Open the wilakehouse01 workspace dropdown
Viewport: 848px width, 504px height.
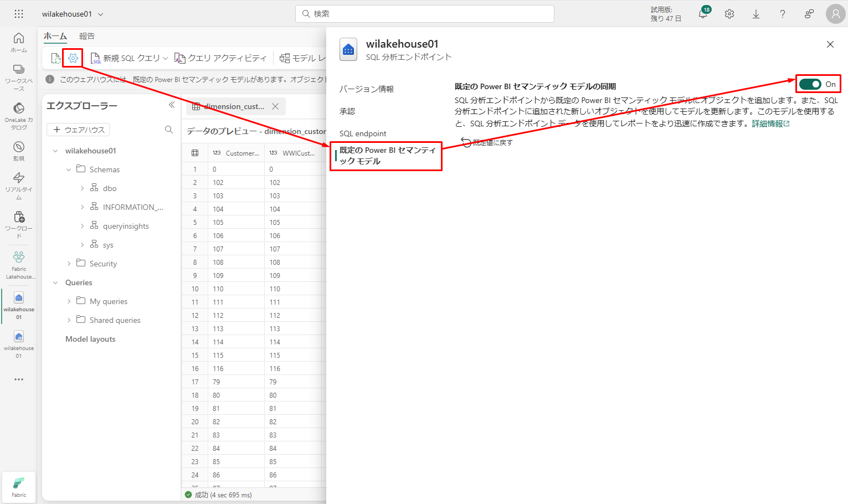point(100,14)
